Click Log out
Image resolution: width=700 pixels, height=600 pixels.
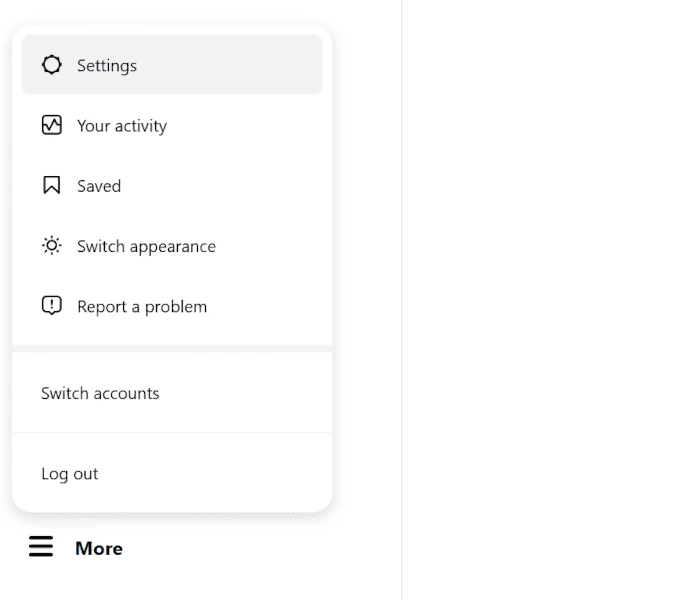pyautogui.click(x=70, y=474)
